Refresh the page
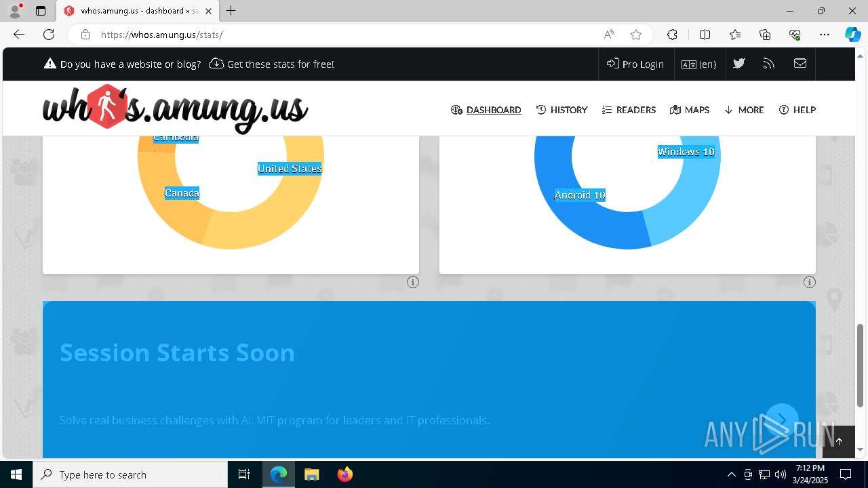The image size is (868, 488). [49, 35]
